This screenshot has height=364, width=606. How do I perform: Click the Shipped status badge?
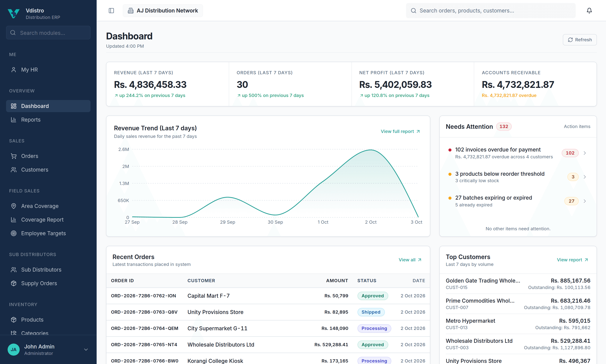[x=371, y=312]
